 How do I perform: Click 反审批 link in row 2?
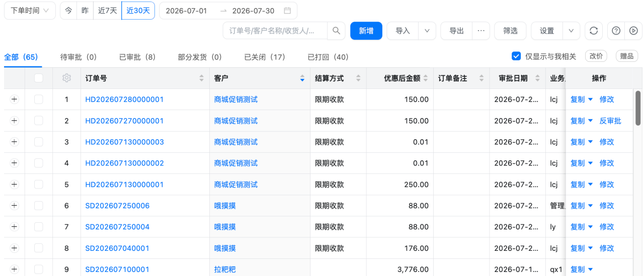tap(610, 121)
